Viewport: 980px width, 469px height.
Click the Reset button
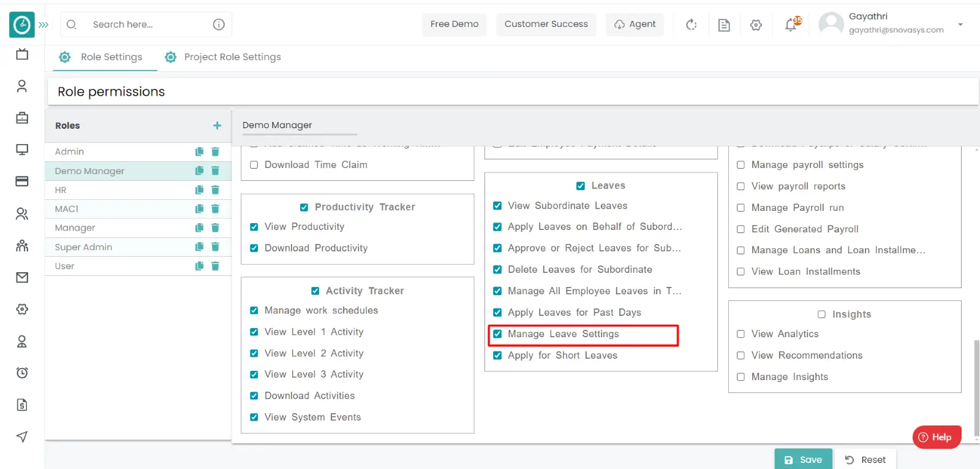coord(865,460)
